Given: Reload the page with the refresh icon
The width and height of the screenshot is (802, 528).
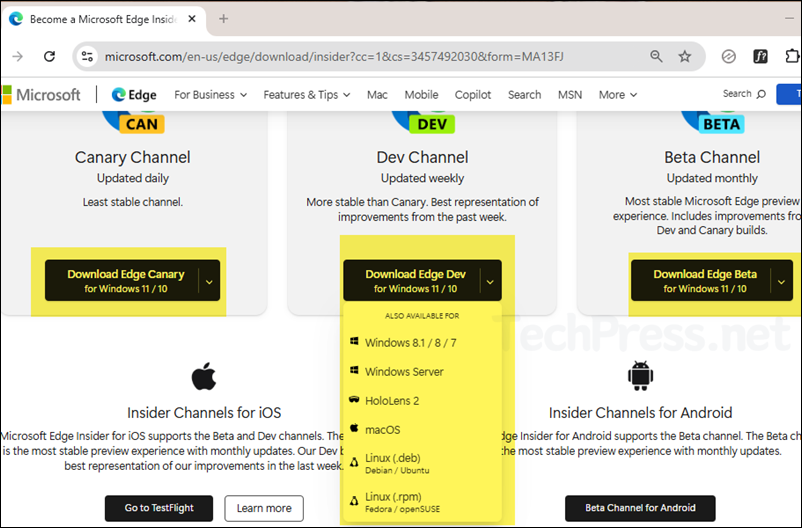Looking at the screenshot, I should [49, 56].
